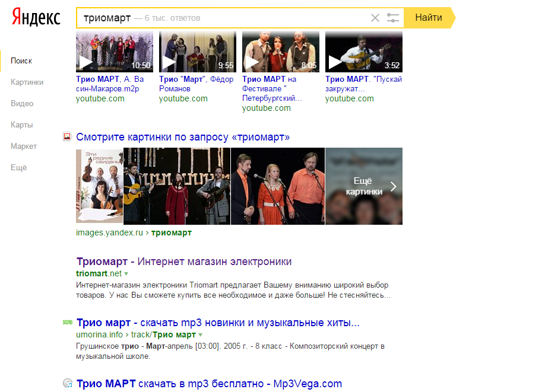Select the Поиск tab in the sidebar
Viewport: 545px width, 392px height.
21,60
